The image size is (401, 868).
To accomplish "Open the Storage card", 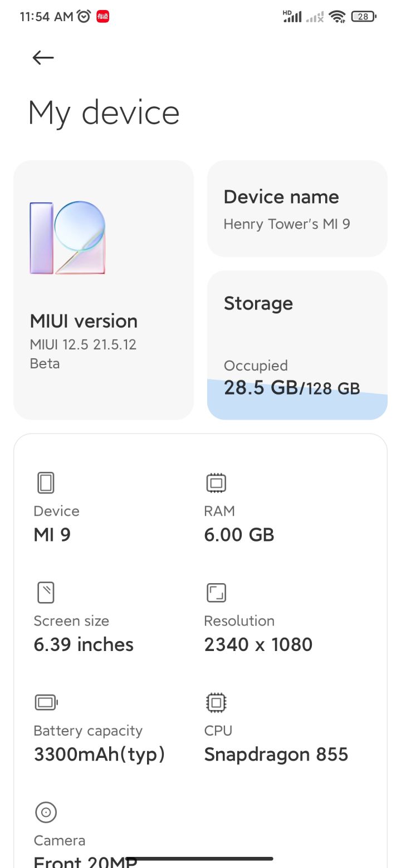I will coord(297,345).
